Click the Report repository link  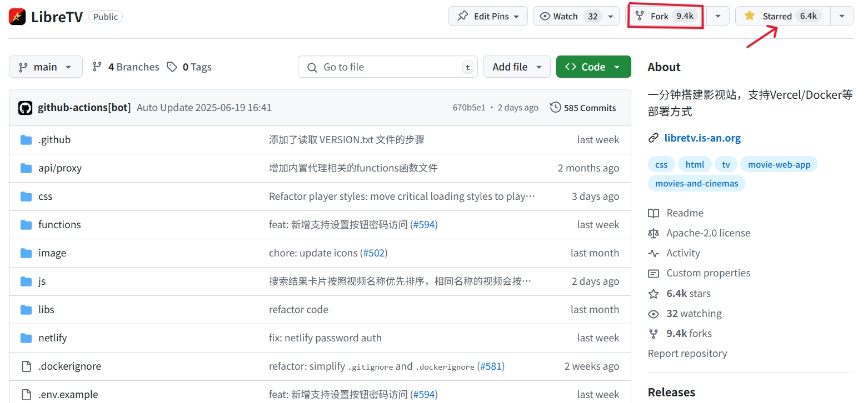click(x=687, y=353)
